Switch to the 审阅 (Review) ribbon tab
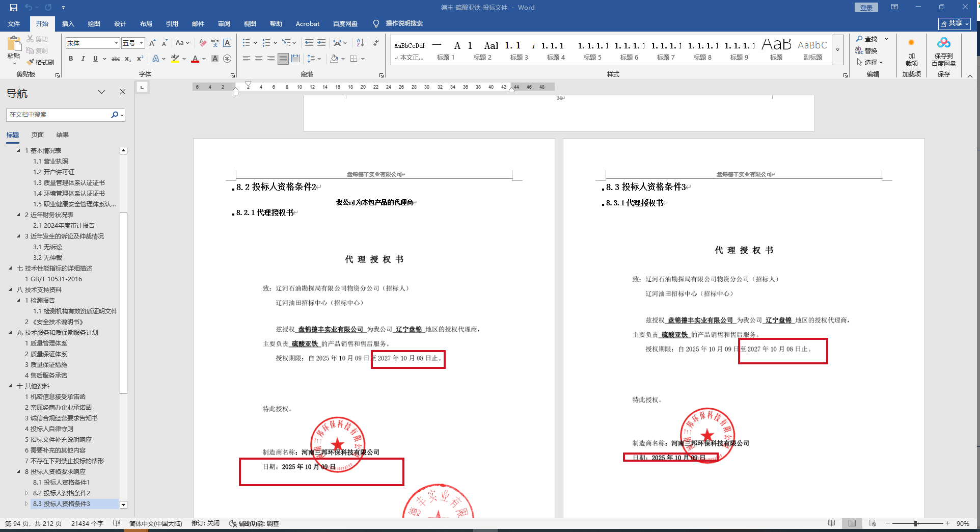980x532 pixels. click(224, 23)
